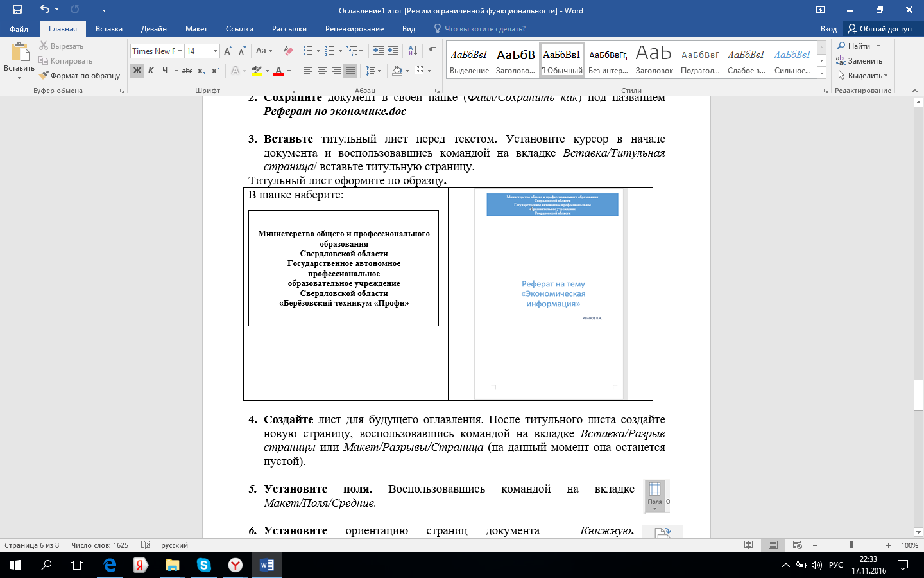Increase paragraph indent
Screen dimensions: 924x578
tap(393, 51)
